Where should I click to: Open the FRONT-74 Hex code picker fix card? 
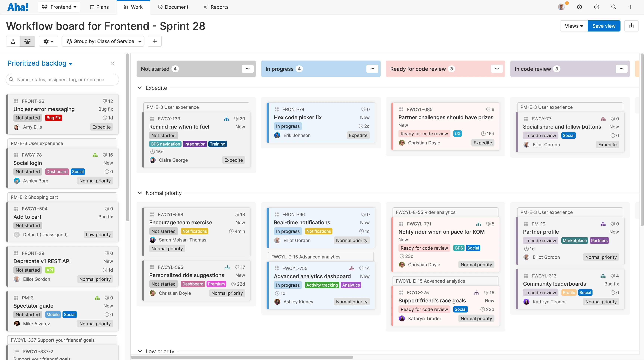click(298, 117)
